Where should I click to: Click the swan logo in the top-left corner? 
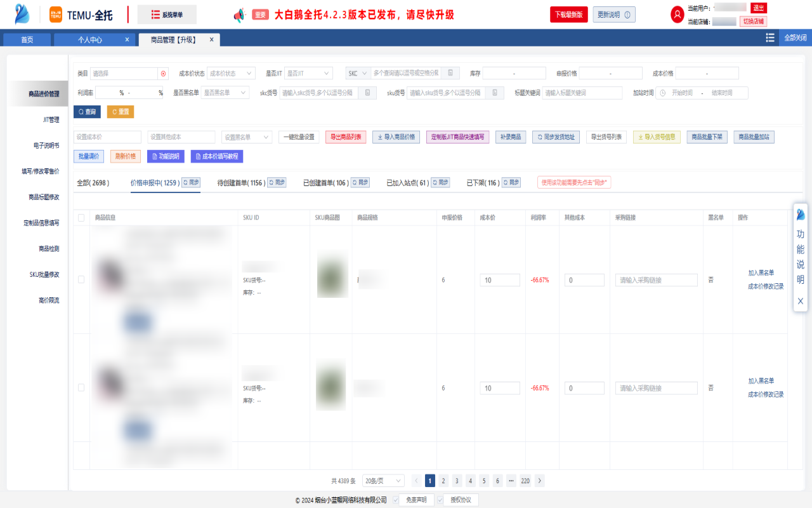coord(21,13)
